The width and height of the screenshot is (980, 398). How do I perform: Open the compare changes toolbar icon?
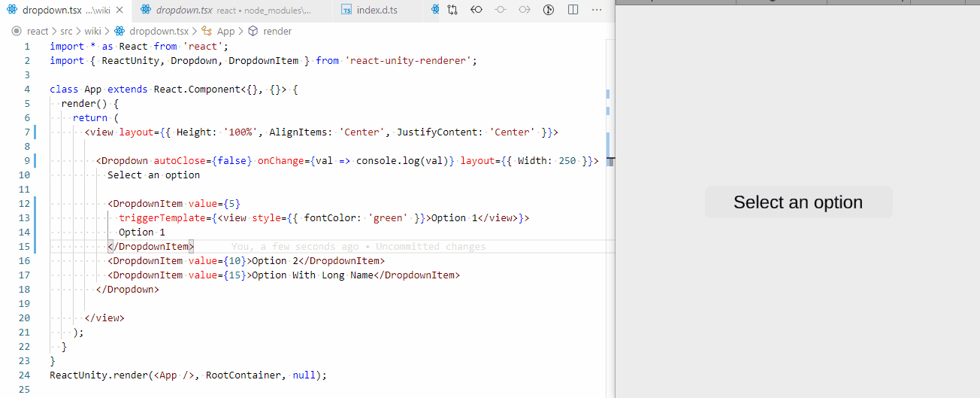point(452,11)
